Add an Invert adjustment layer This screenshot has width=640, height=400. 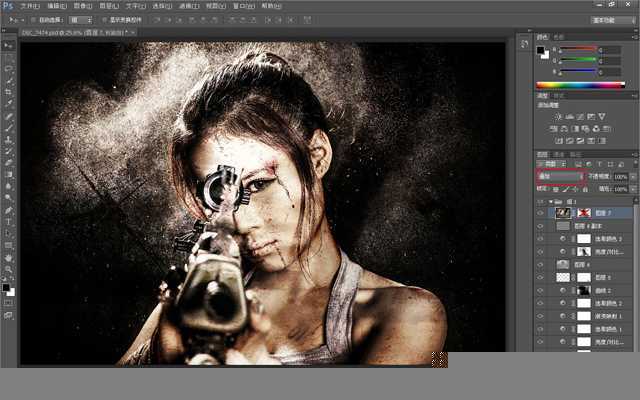559,140
